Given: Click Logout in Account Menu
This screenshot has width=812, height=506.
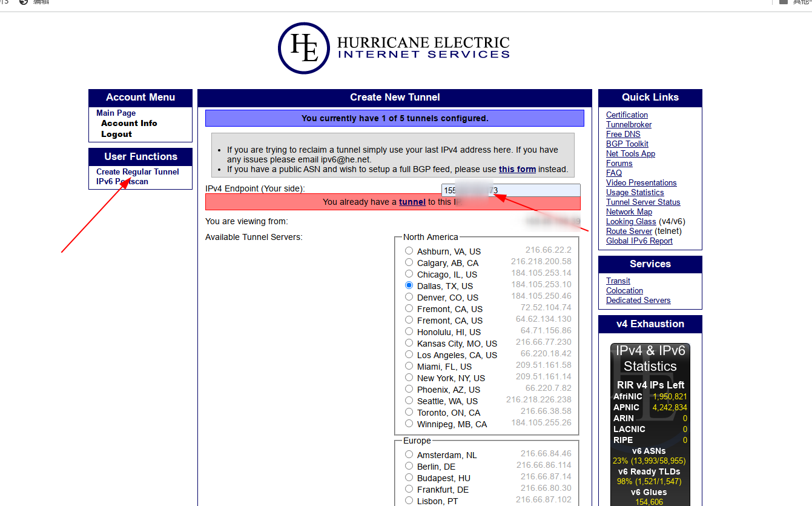Looking at the screenshot, I should 116,134.
